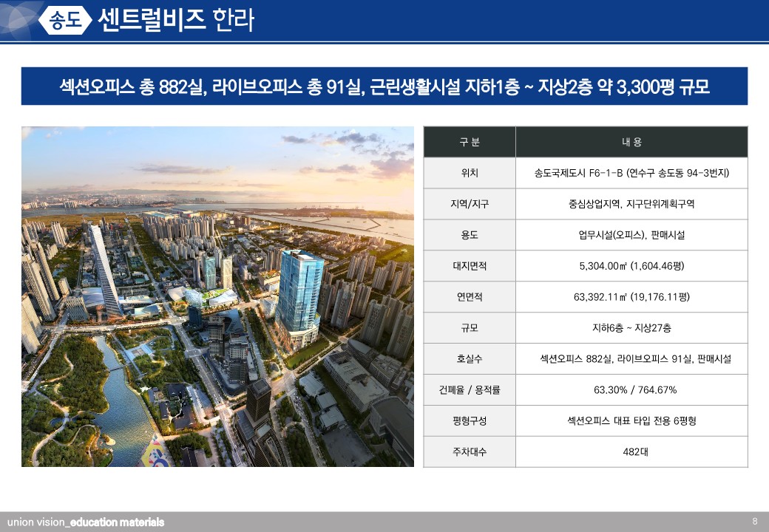Click the 송도 badge in the title
Viewport: 769px width, 532px height.
click(65, 21)
